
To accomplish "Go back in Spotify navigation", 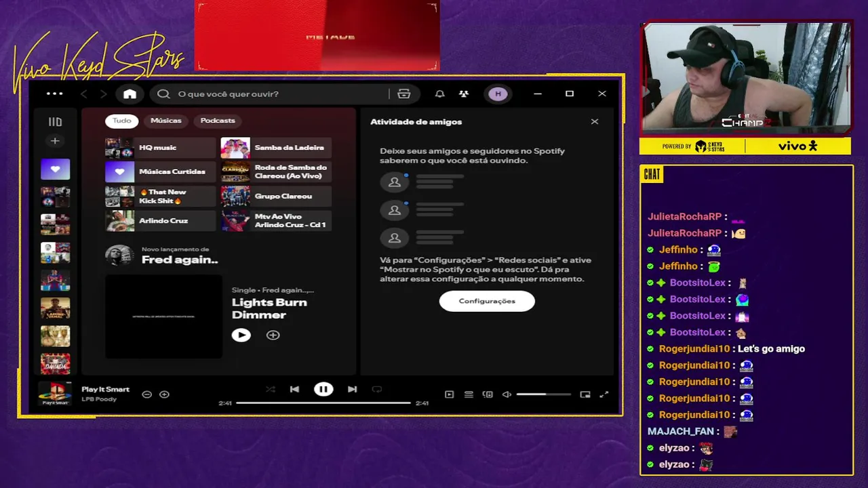I will pyautogui.click(x=84, y=94).
